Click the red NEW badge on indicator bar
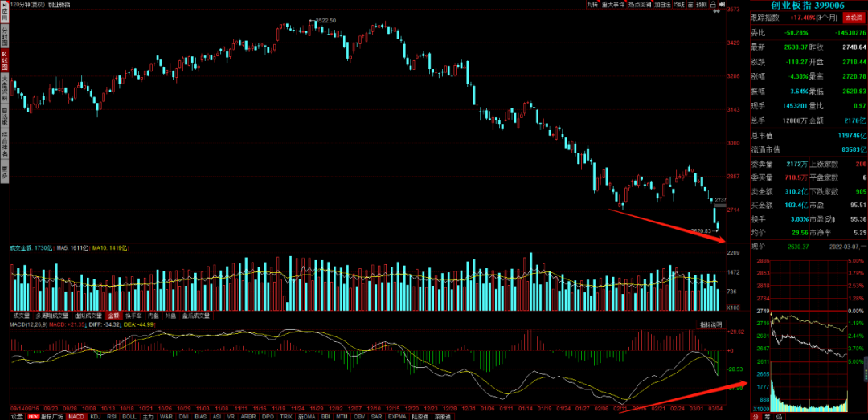868x420 pixels. click(33, 416)
